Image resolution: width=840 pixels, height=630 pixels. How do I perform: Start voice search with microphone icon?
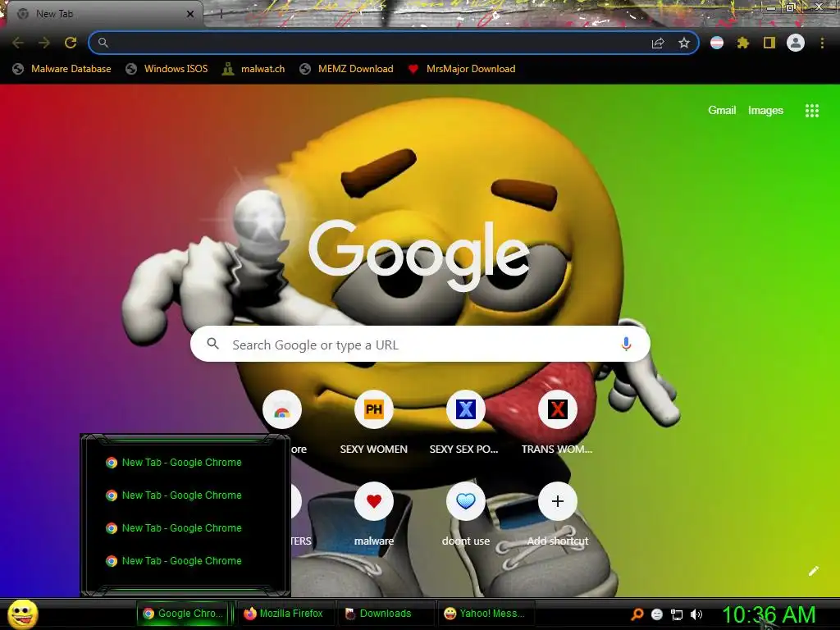point(626,344)
